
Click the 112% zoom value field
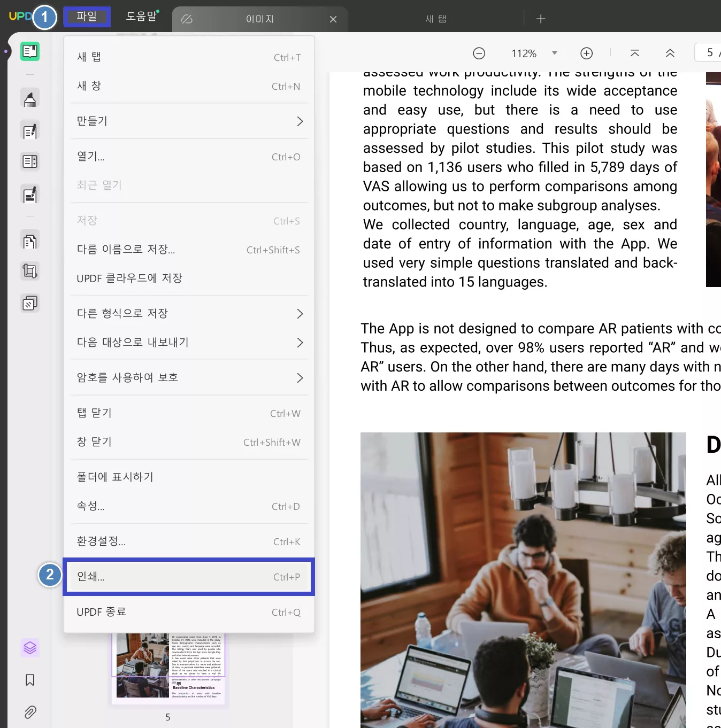click(524, 53)
